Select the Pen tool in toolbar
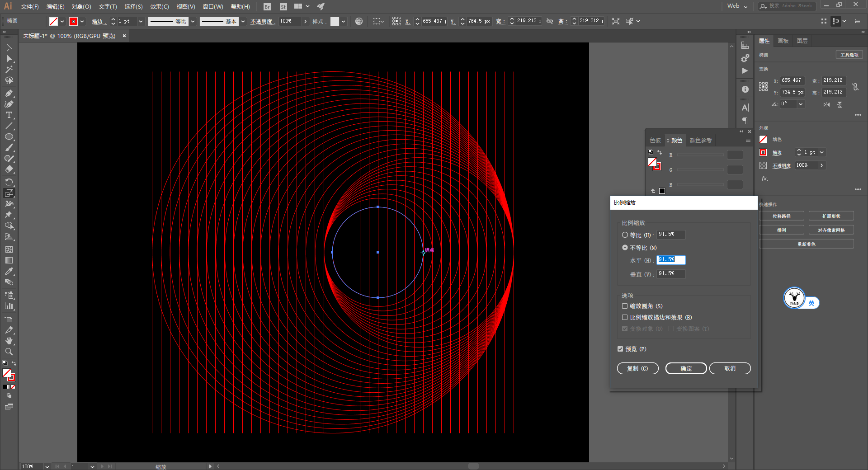Screen dimensions: 868x470 (x=9, y=93)
